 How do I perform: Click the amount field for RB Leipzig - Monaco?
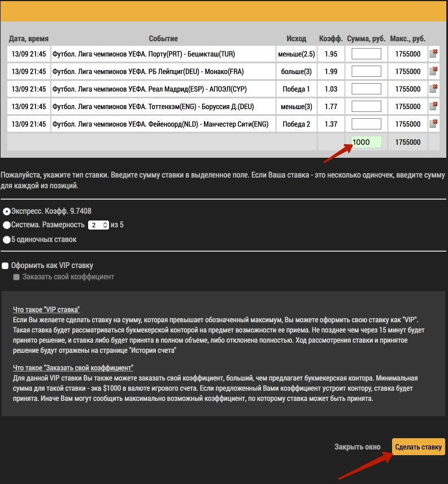pos(366,72)
